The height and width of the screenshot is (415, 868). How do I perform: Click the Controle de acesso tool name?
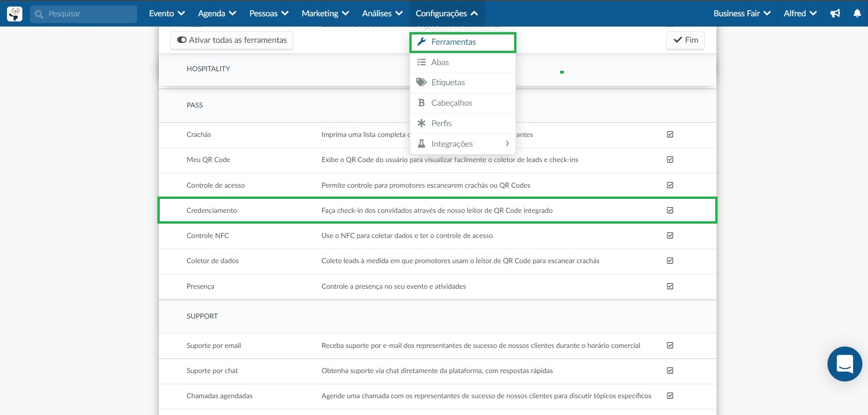pyautogui.click(x=216, y=185)
